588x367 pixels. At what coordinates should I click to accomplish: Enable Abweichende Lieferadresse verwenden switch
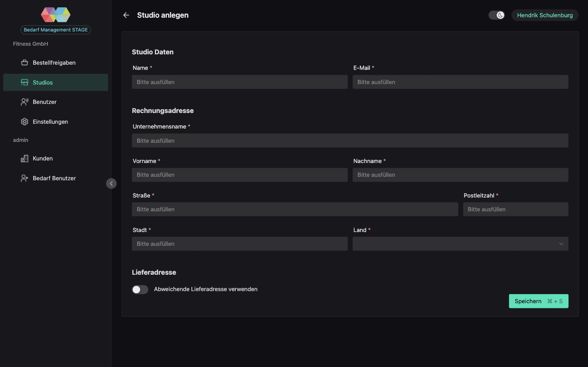(x=140, y=289)
